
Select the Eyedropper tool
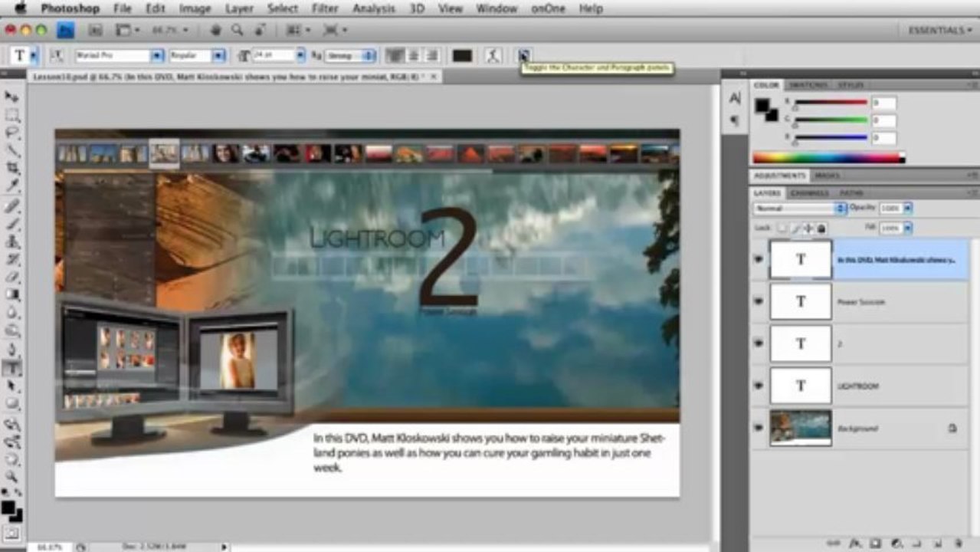[12, 186]
